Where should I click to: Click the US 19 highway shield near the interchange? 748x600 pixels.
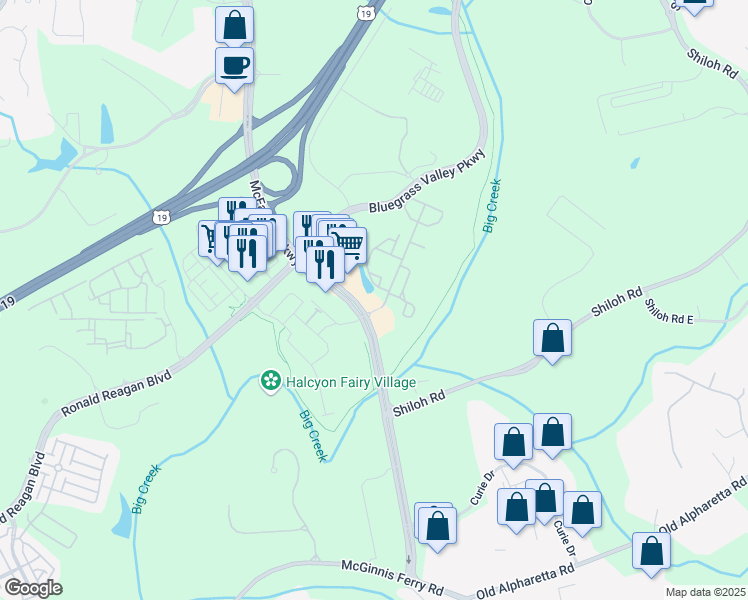click(161, 217)
